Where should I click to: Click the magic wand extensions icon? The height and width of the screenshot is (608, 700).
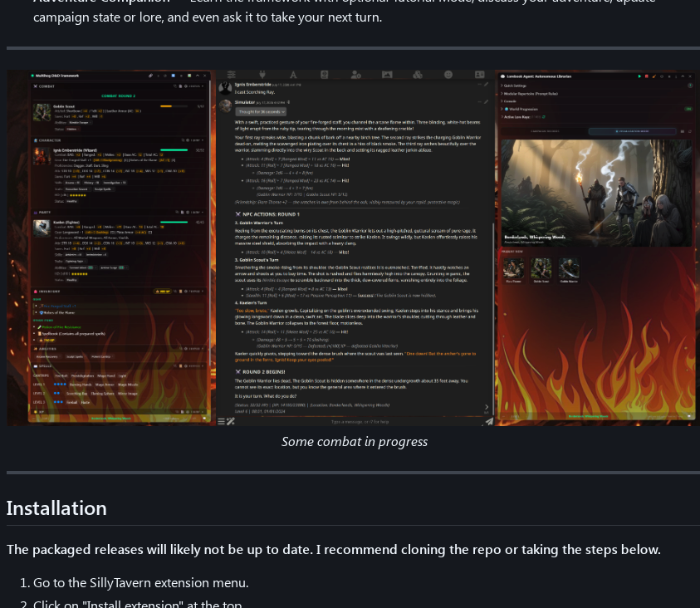point(231,421)
